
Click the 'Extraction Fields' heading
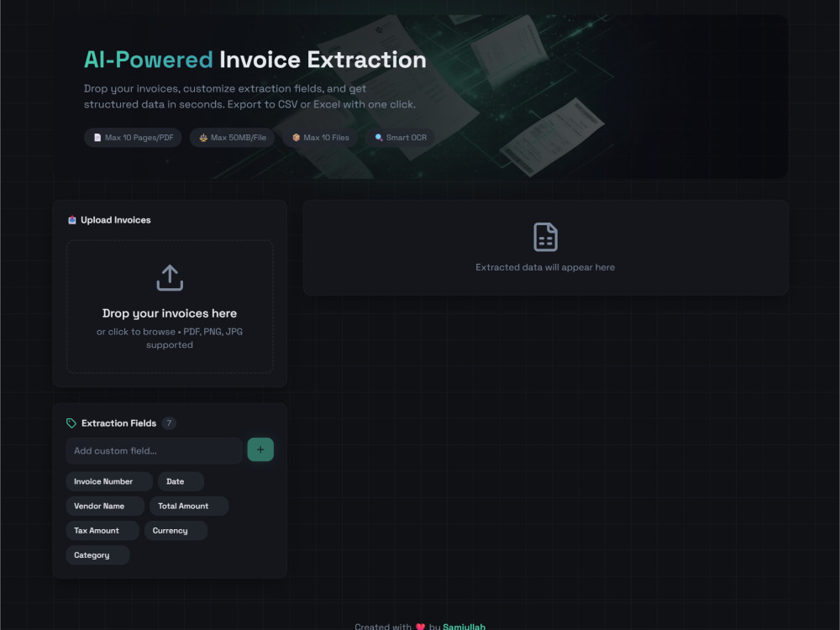(119, 423)
